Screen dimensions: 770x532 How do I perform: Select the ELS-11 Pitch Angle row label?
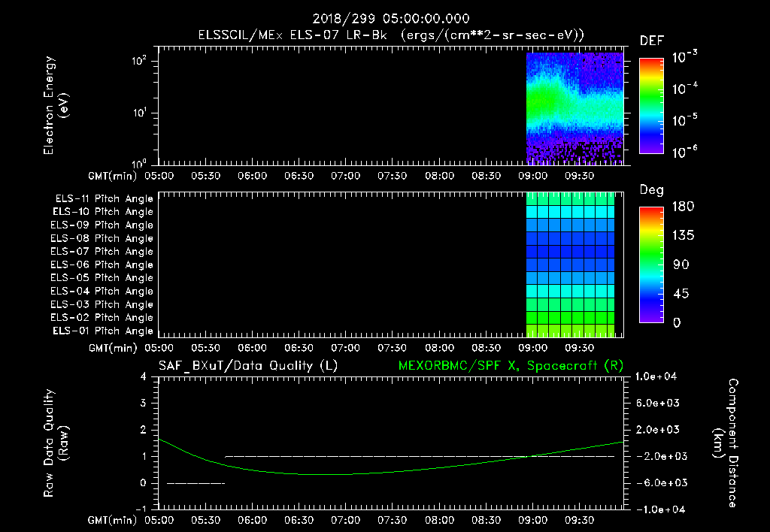[x=104, y=199]
